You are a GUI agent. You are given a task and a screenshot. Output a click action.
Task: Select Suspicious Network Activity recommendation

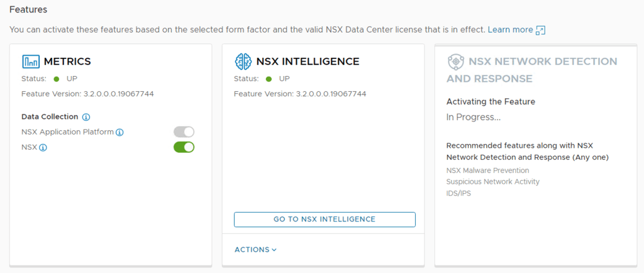492,182
